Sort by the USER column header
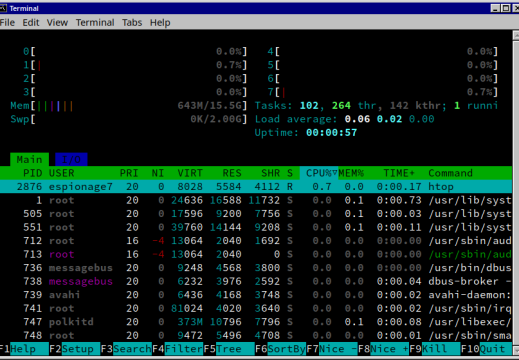This screenshot has height=360, width=519. [62, 173]
